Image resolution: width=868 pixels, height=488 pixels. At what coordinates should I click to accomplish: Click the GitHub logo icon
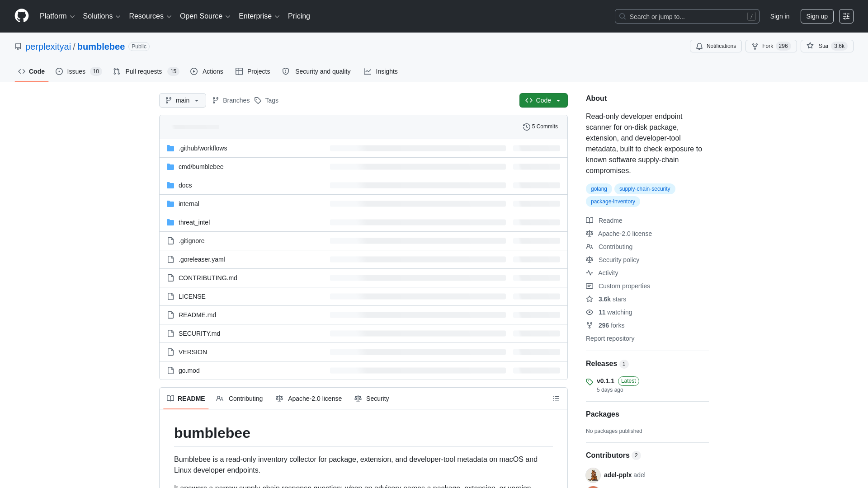click(x=22, y=16)
